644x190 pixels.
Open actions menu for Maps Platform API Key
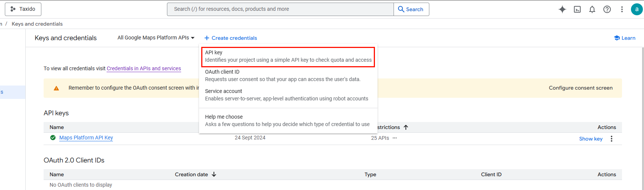pyautogui.click(x=611, y=139)
